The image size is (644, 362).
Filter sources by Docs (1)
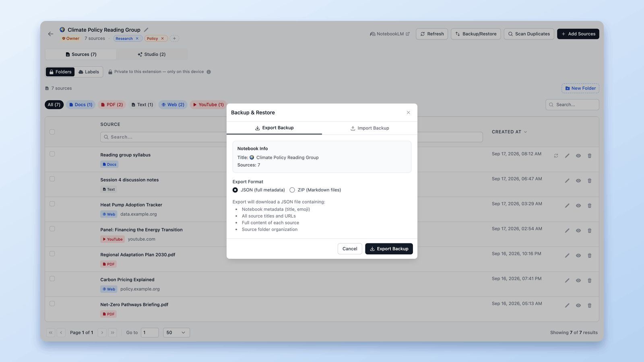pyautogui.click(x=80, y=105)
